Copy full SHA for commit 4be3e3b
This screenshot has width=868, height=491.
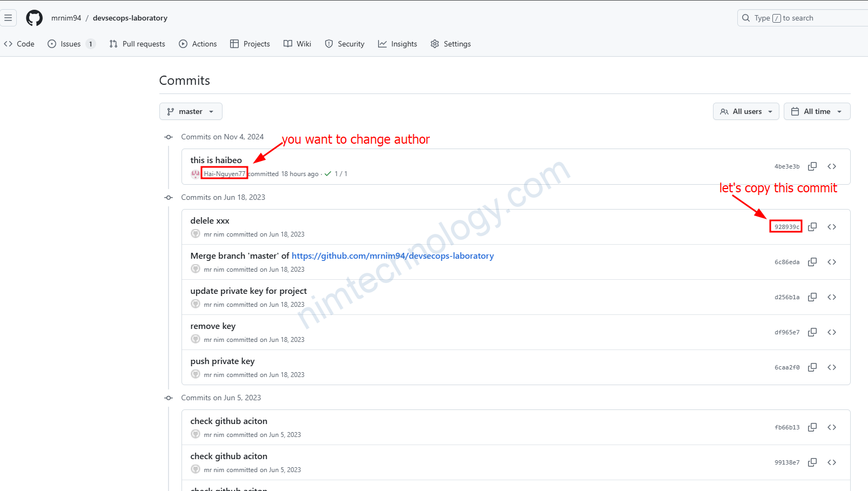click(x=812, y=166)
